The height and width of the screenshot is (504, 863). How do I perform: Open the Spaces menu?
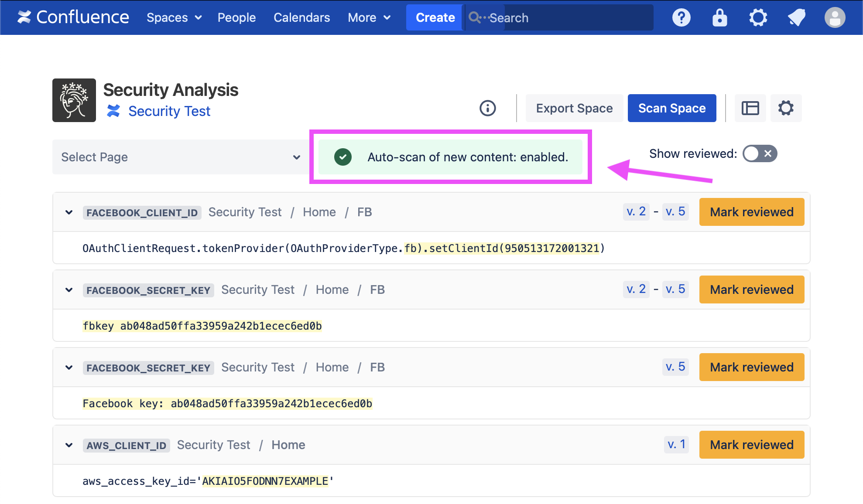pos(174,17)
